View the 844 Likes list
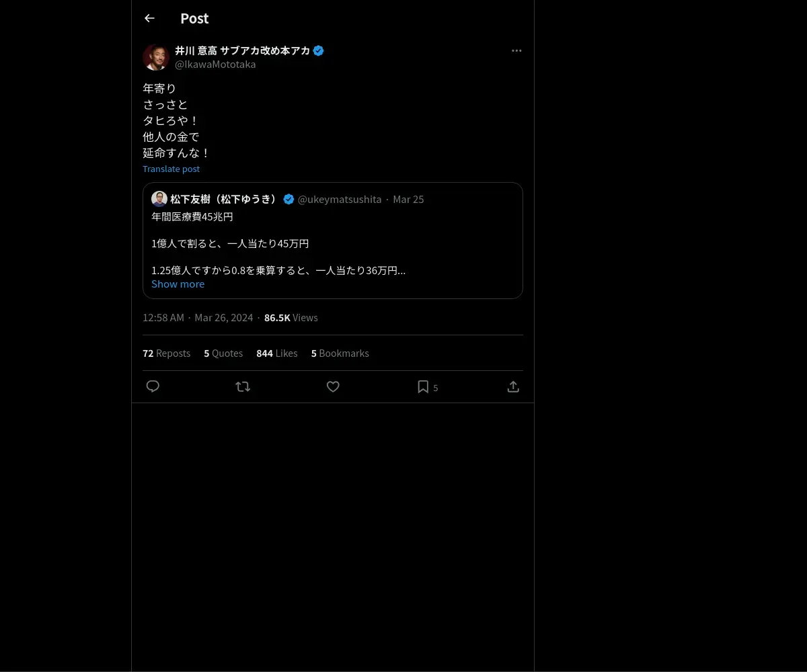 pos(276,353)
